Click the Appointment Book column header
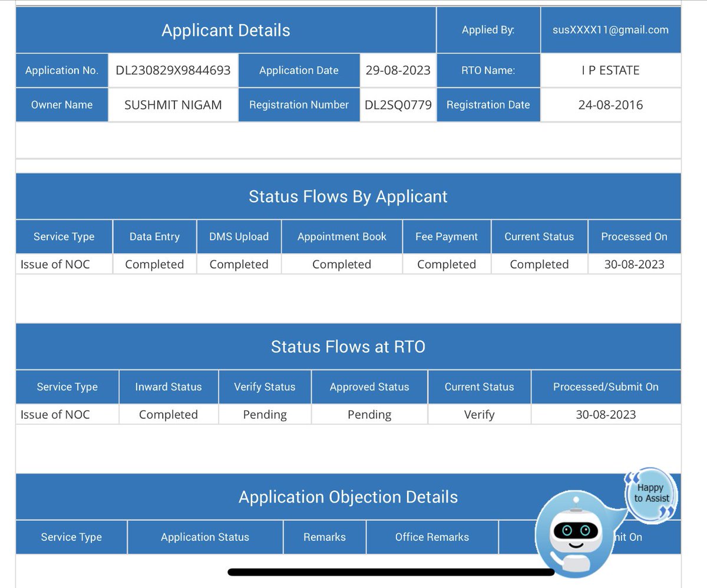Screen dimensions: 707x588 point(342,236)
